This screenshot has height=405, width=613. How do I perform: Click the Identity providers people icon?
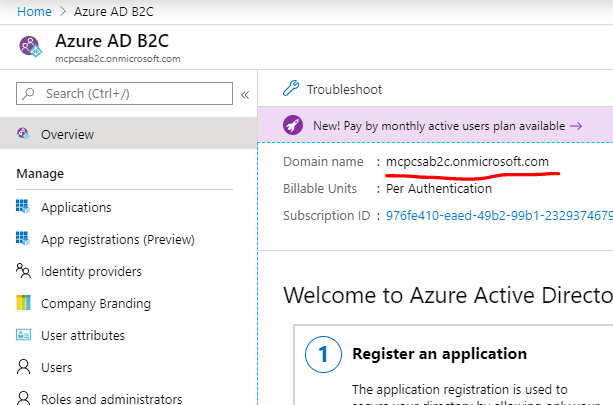click(23, 271)
